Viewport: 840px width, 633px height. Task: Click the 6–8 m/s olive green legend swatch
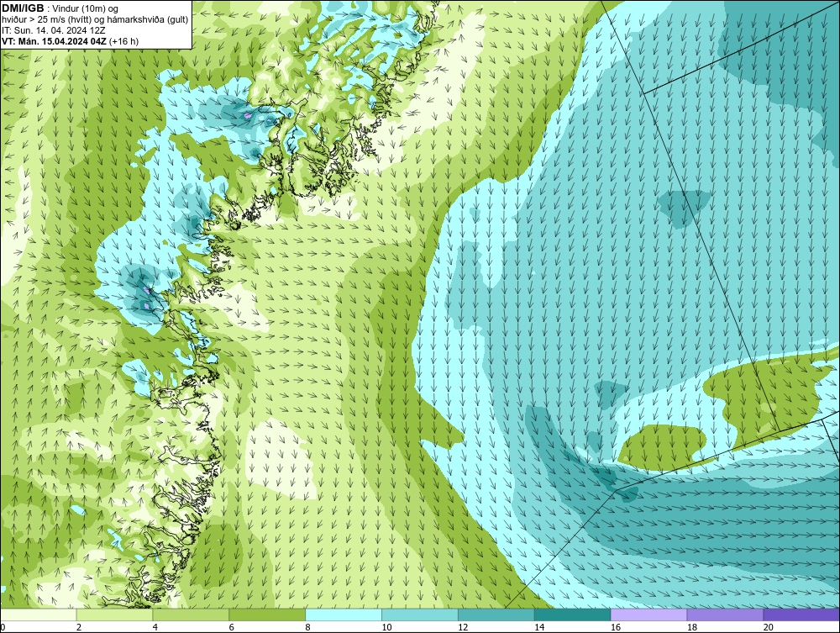(x=267, y=615)
